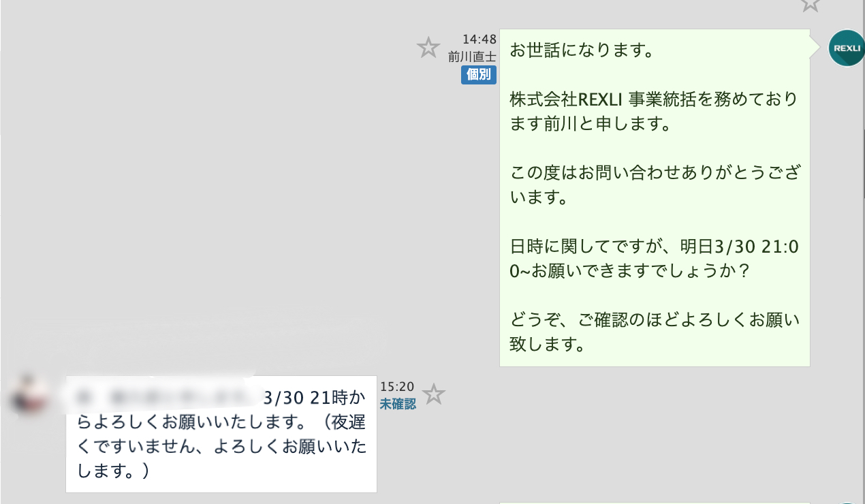Select the white reply message bubble
This screenshot has height=504, width=865.
[x=221, y=434]
